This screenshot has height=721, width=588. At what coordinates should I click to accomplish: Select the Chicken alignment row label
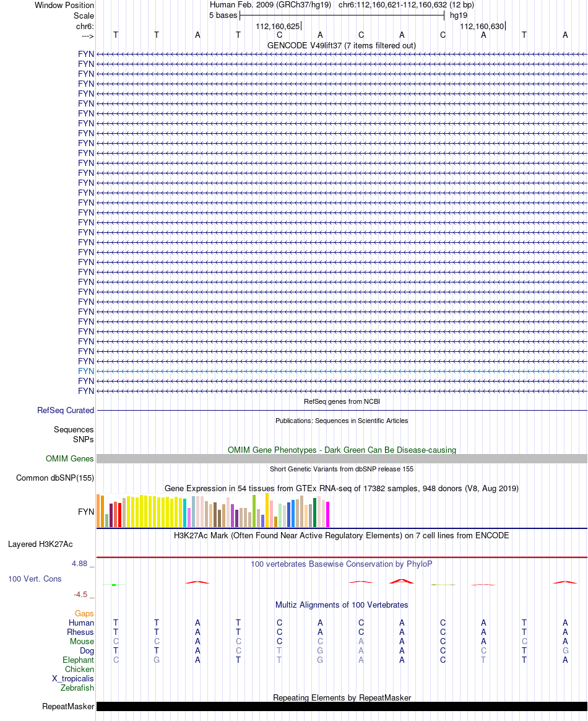(x=79, y=669)
